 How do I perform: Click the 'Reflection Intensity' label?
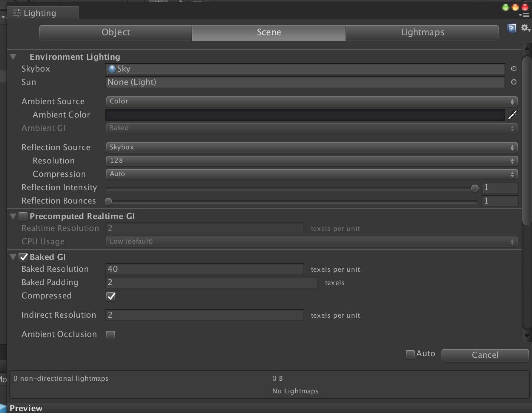tap(59, 188)
